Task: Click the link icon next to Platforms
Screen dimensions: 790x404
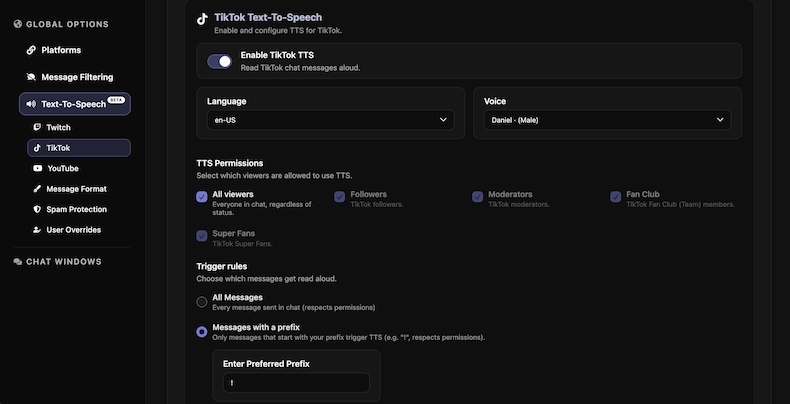Action: [31, 50]
